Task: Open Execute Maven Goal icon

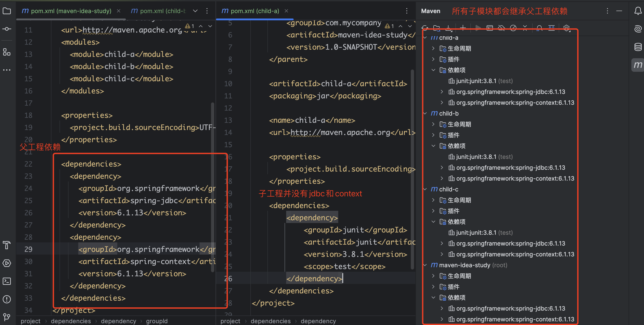Action: tap(490, 28)
